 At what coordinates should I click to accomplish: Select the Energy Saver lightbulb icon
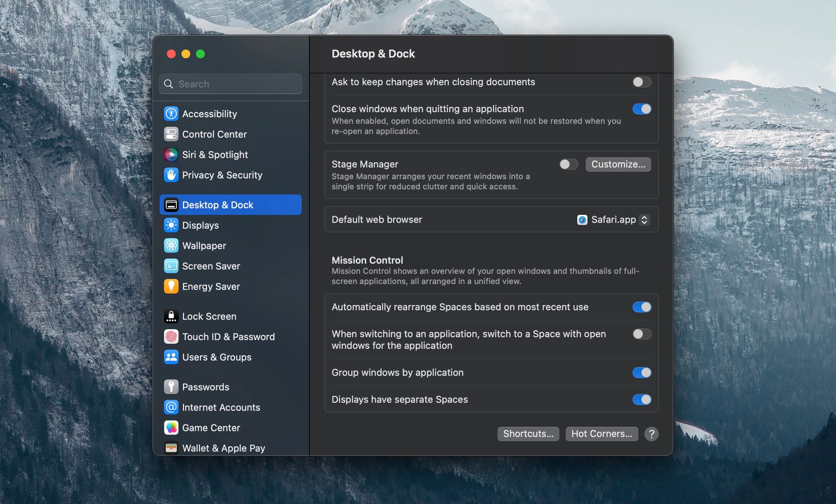click(171, 286)
